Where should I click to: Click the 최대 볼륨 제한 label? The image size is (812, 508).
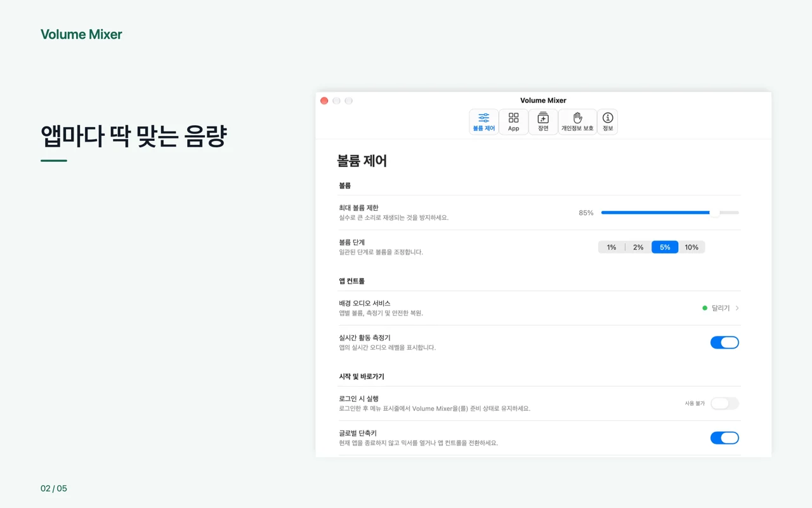pyautogui.click(x=358, y=208)
